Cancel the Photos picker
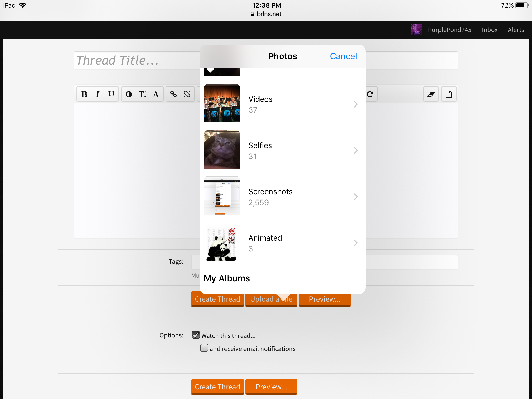This screenshot has height=399, width=532. pyautogui.click(x=343, y=56)
